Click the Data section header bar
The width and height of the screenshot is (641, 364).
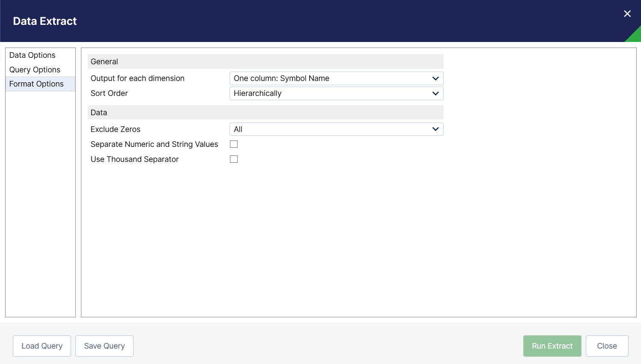265,113
